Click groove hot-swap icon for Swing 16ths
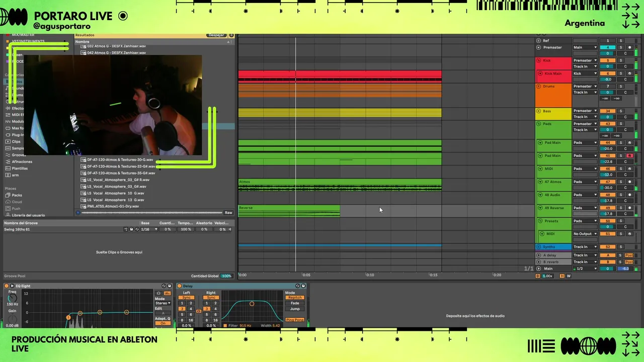 (136, 229)
